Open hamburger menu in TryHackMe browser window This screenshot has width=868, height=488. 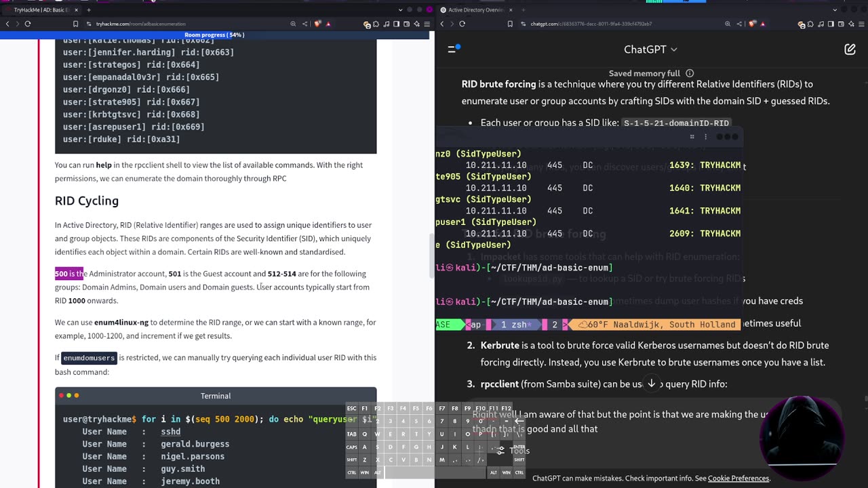coord(427,24)
